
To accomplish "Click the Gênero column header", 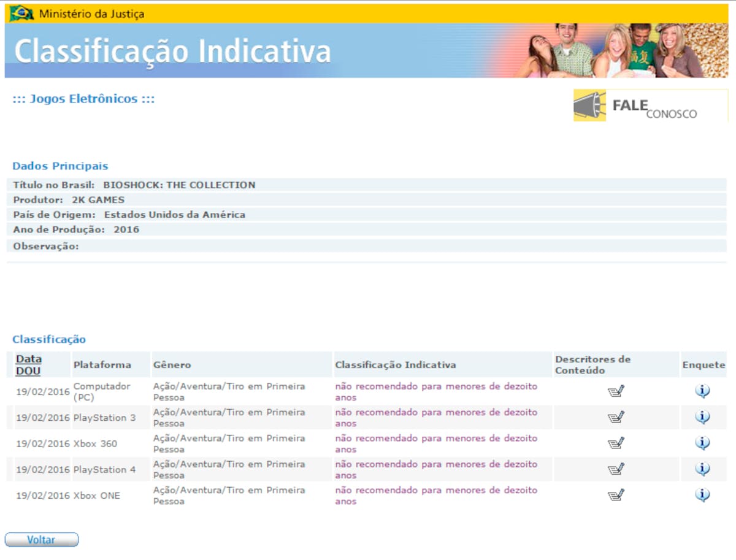I will tap(172, 365).
